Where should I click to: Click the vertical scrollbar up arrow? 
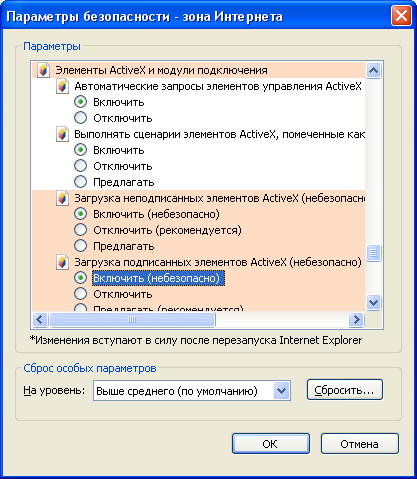tap(373, 70)
